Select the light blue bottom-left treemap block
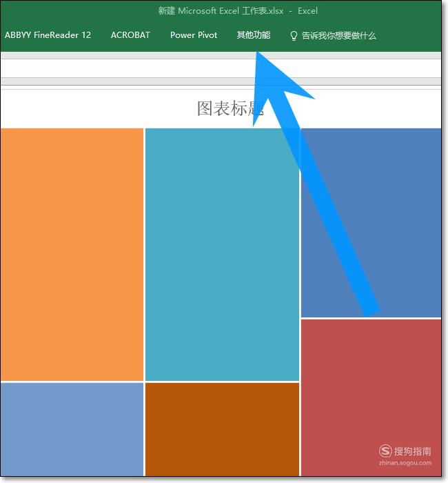This screenshot has width=448, height=483. point(72,429)
